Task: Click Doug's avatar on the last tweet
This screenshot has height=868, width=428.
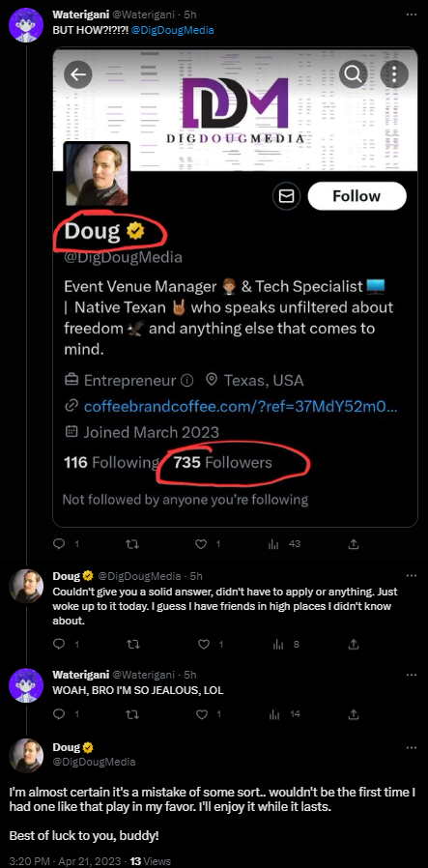Action: [x=26, y=756]
